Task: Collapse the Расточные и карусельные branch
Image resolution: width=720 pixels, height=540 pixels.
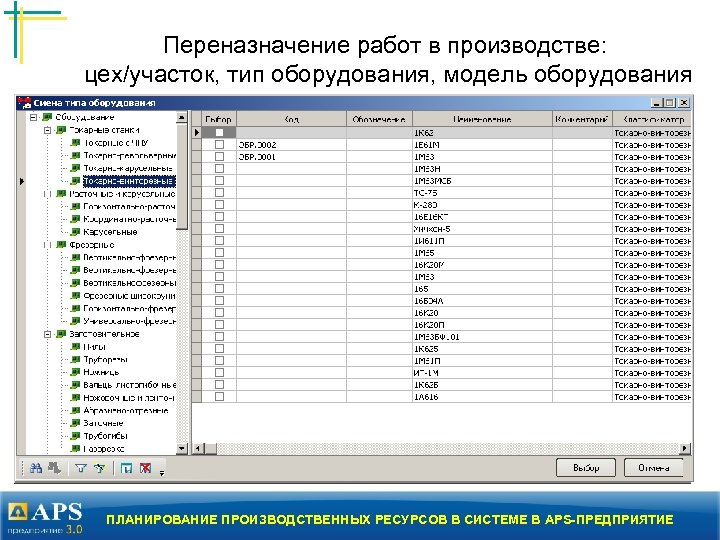Action: tap(47, 194)
